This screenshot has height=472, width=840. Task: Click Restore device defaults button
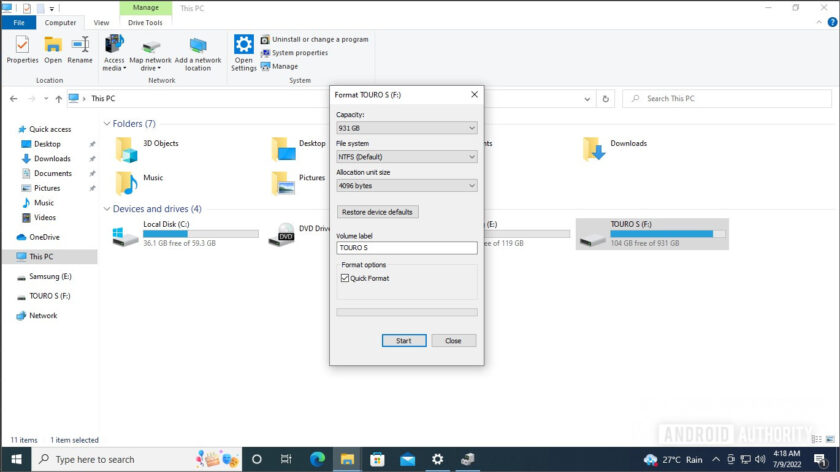pos(377,212)
